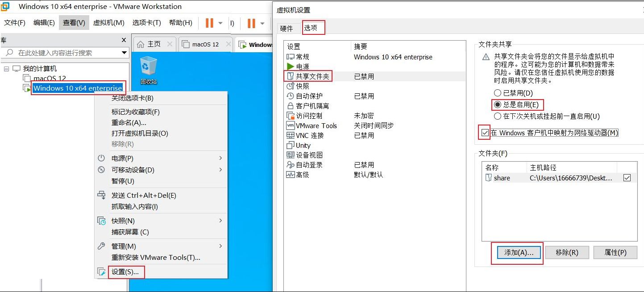Click the 属性(P) button
Screen dimensions: 644x292
pos(615,252)
